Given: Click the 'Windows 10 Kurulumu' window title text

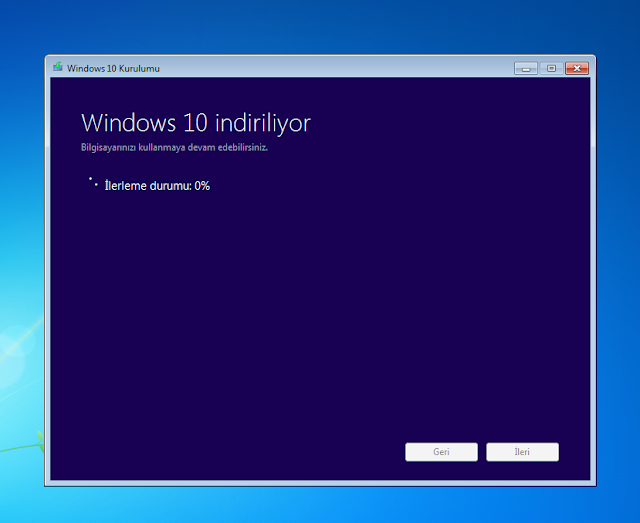Looking at the screenshot, I should 113,68.
